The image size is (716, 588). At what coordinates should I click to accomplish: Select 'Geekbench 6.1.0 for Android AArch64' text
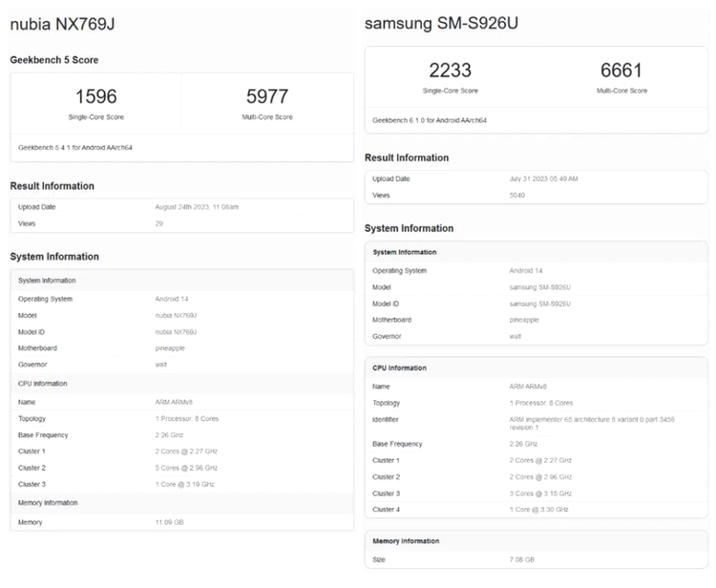[430, 120]
